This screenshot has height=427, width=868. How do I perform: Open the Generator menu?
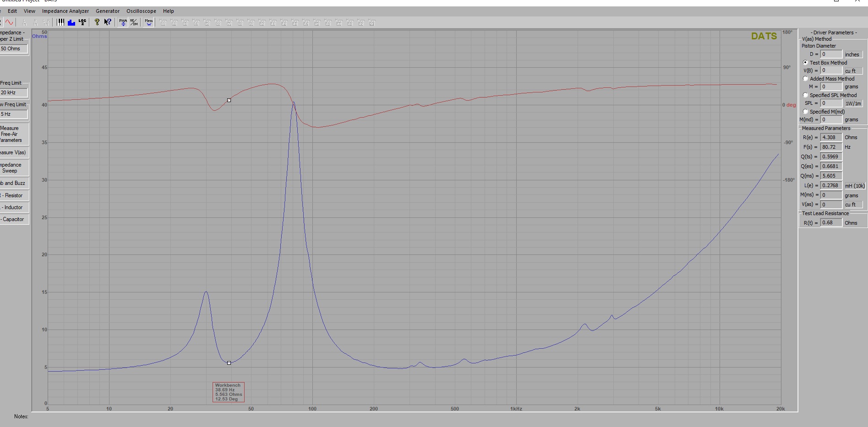[108, 11]
